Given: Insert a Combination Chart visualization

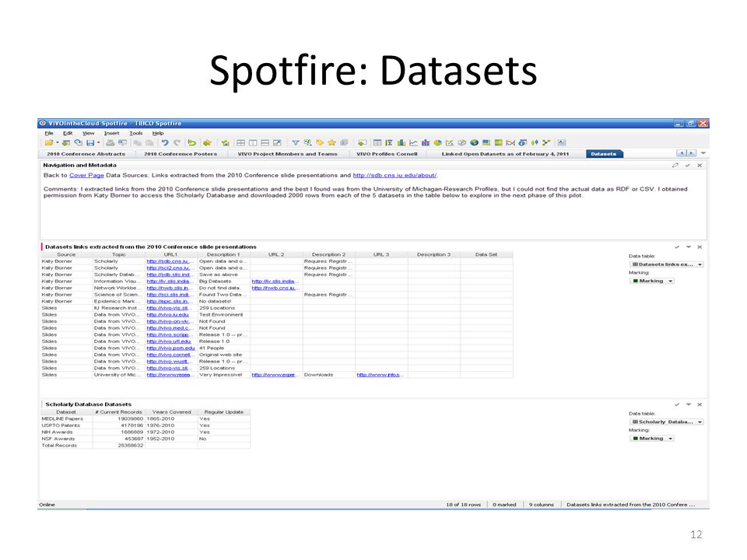Looking at the screenshot, I should 426,143.
